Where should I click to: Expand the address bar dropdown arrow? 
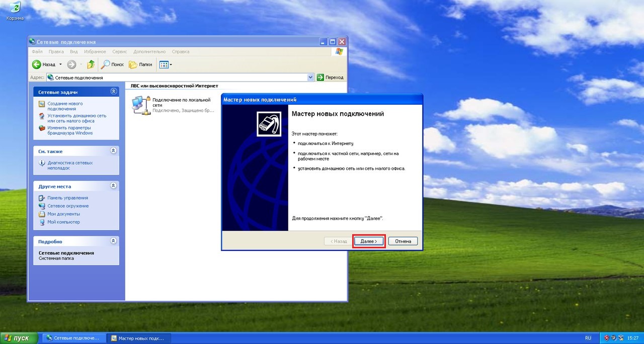pyautogui.click(x=310, y=78)
